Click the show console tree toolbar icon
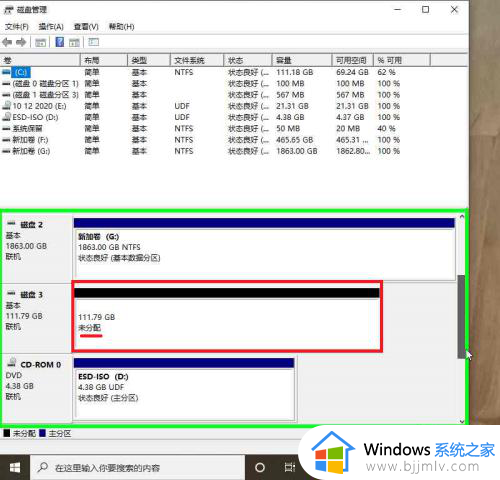 click(x=41, y=42)
